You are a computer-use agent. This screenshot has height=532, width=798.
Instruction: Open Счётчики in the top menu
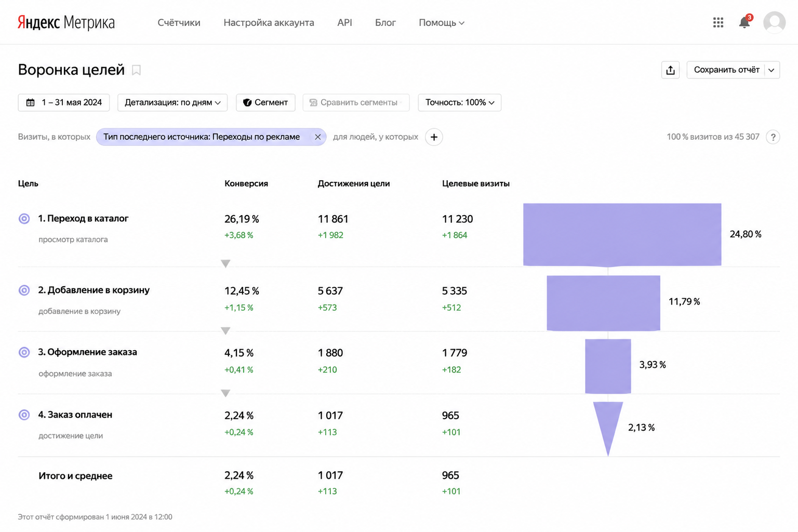pyautogui.click(x=179, y=23)
